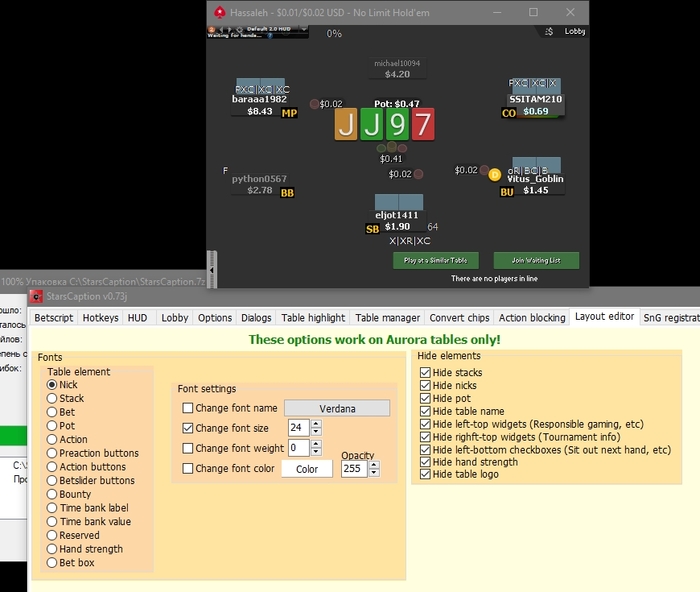Click the HUD help question mark icon
The height and width of the screenshot is (592, 700).
pyautogui.click(x=270, y=35)
